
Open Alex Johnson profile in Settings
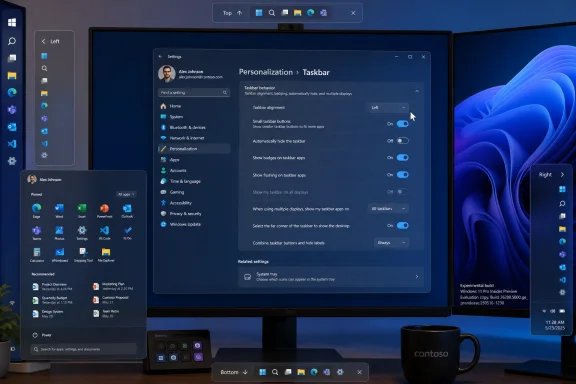[x=190, y=73]
